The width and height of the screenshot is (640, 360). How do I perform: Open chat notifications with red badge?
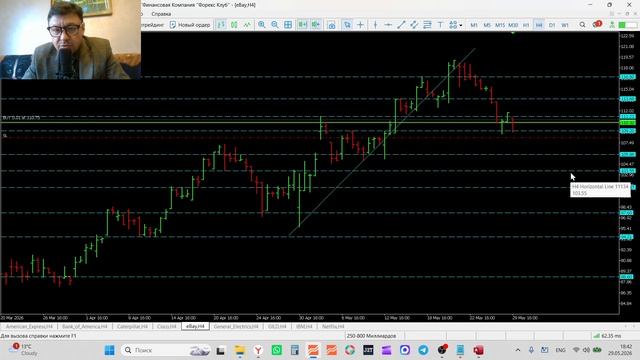pos(597,24)
